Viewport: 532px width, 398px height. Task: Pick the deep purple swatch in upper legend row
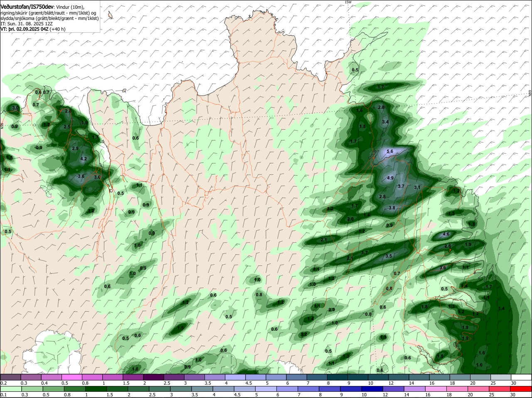point(153,377)
